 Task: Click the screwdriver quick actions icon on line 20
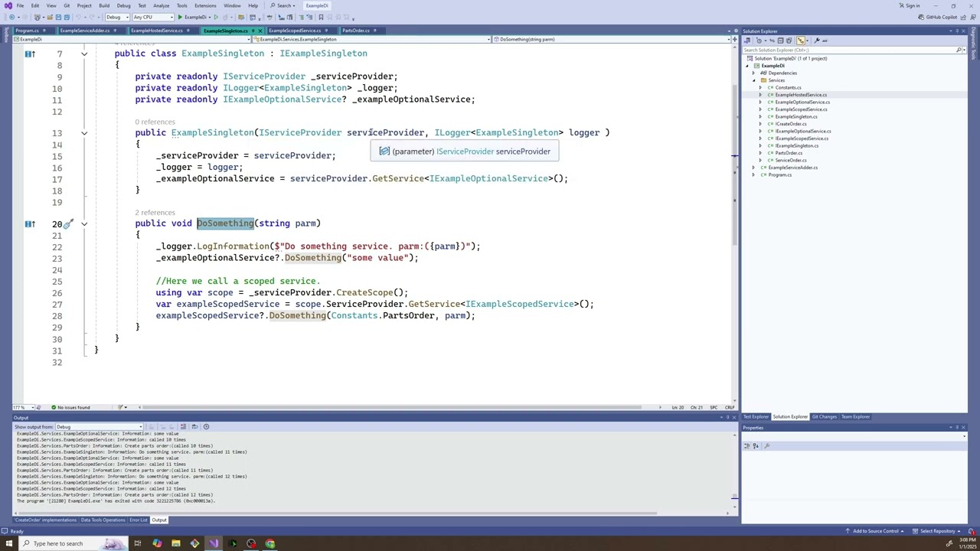click(x=68, y=223)
